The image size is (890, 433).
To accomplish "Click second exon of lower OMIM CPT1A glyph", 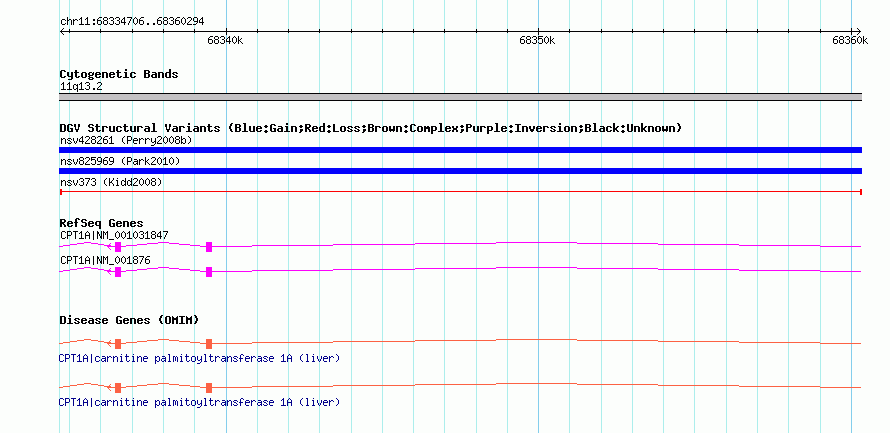I will (209, 388).
